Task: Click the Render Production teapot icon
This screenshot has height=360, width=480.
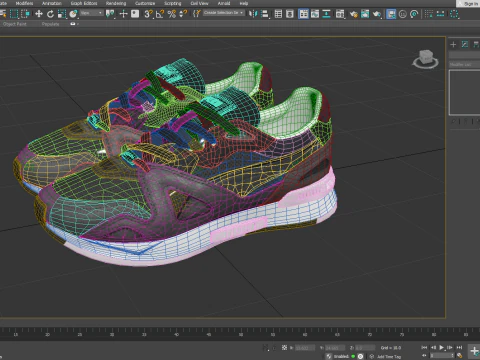Action: [377, 14]
